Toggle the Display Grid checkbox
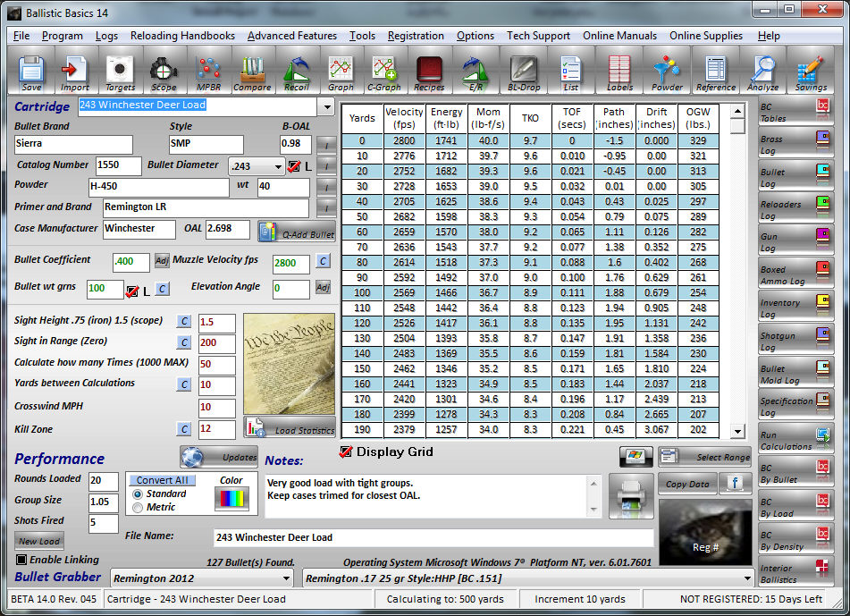 (x=346, y=452)
